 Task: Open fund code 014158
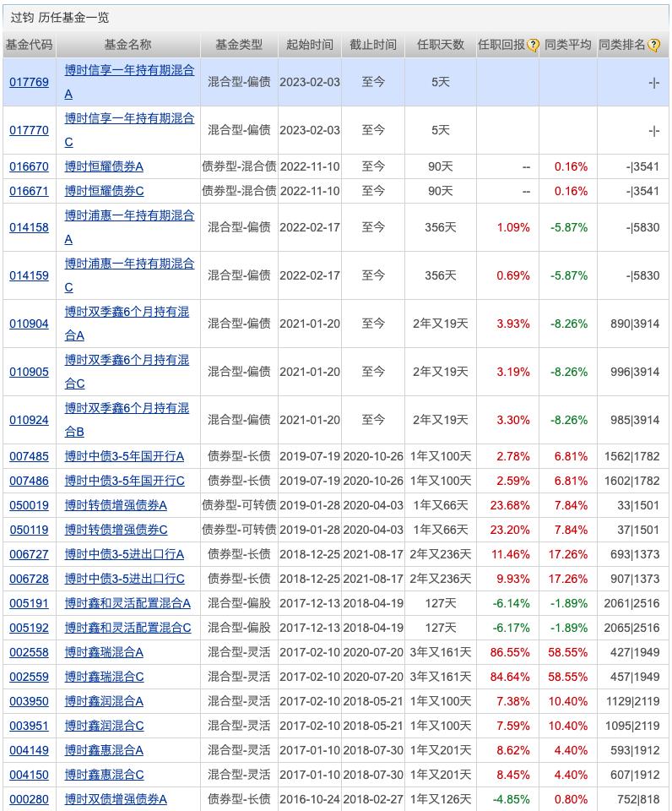(29, 227)
